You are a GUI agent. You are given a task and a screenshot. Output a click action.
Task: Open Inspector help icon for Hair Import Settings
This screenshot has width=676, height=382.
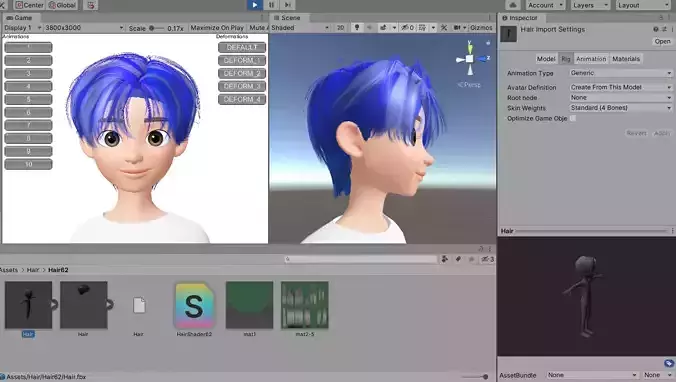tap(656, 29)
